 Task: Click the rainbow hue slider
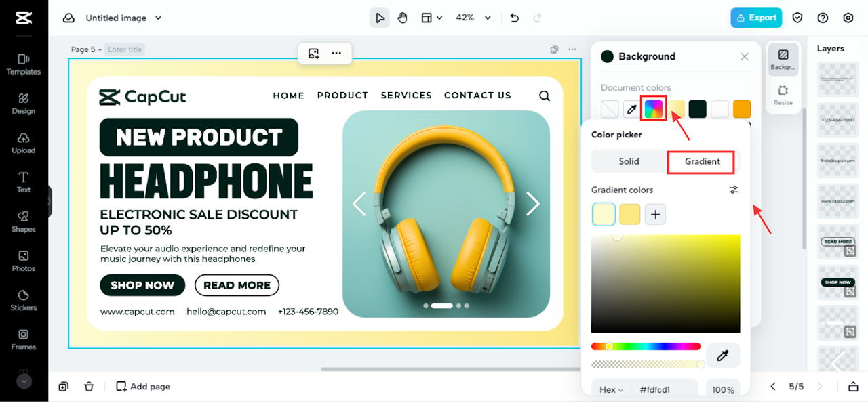click(x=646, y=347)
